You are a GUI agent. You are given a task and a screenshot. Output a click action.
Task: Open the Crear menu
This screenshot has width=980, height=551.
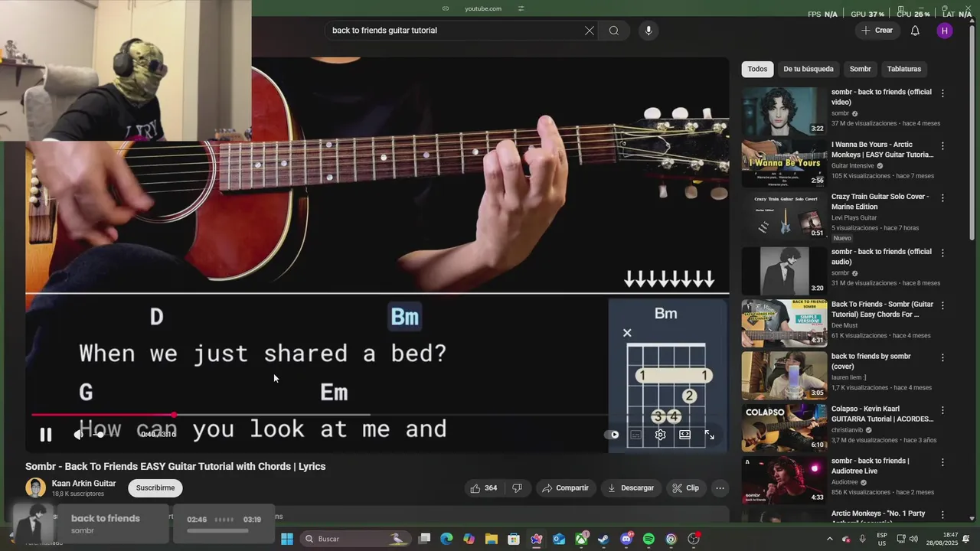tap(877, 31)
